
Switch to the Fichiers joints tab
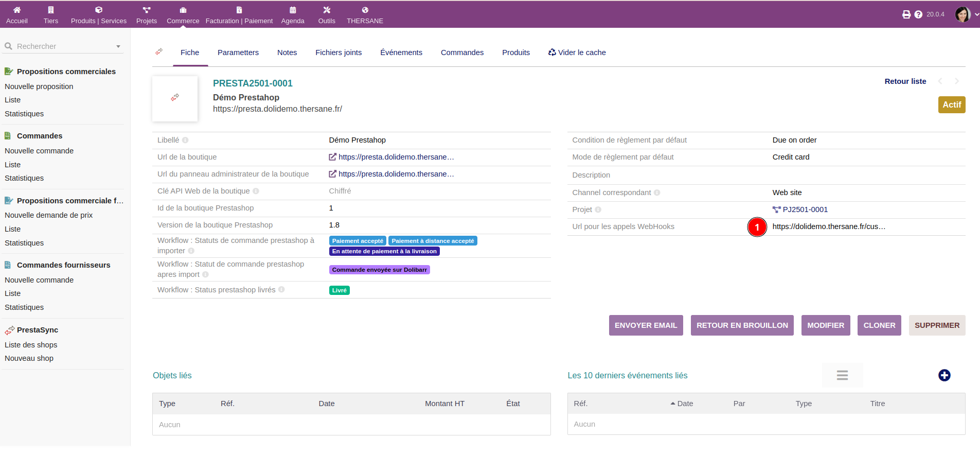[338, 52]
